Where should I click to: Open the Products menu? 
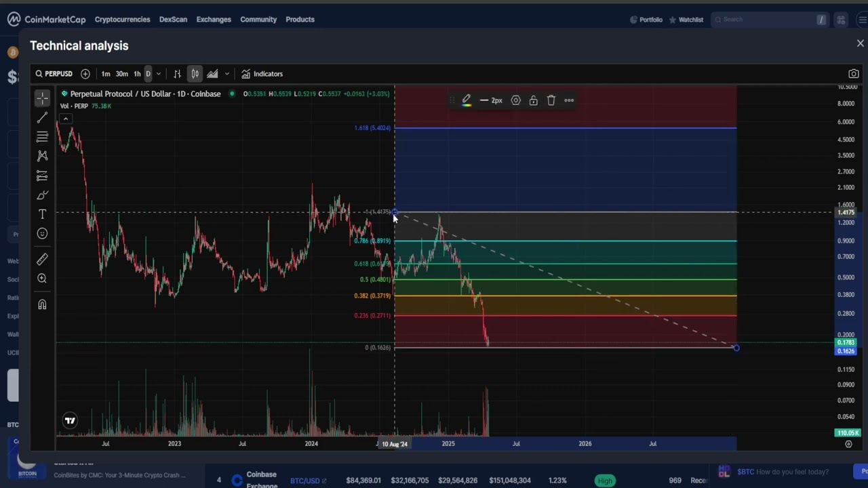click(x=300, y=20)
